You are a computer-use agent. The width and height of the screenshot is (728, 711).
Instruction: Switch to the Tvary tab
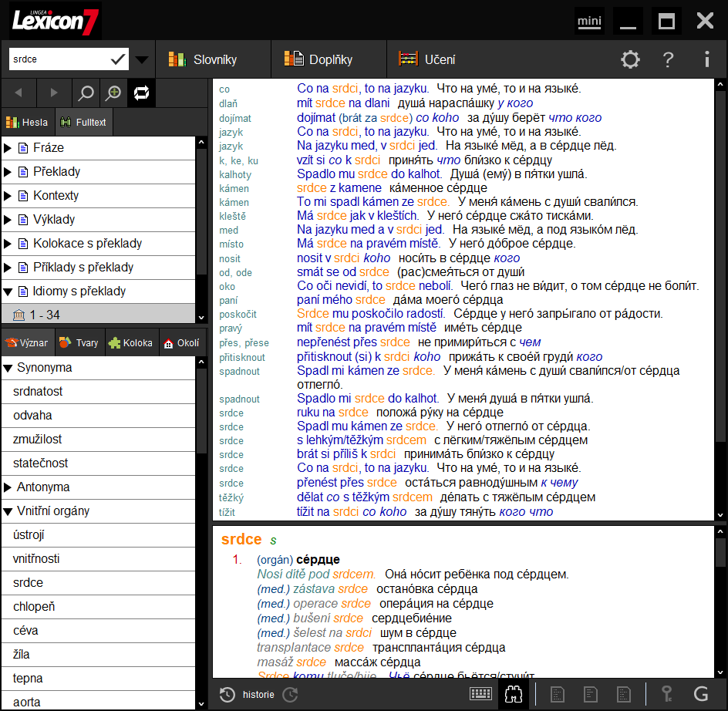[80, 342]
